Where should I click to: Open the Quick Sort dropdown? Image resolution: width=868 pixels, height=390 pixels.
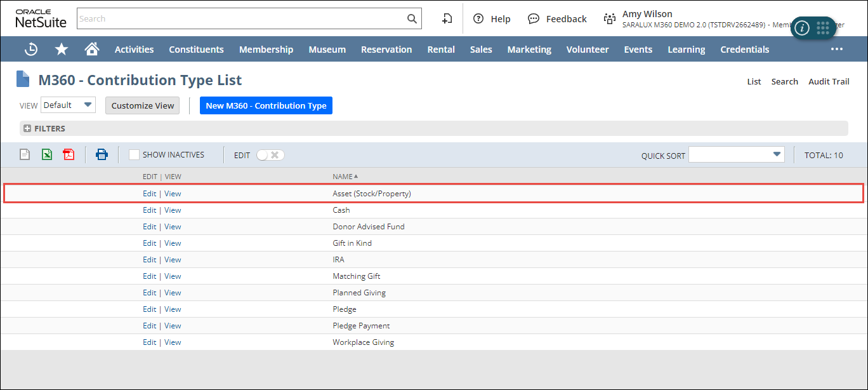[x=736, y=154]
